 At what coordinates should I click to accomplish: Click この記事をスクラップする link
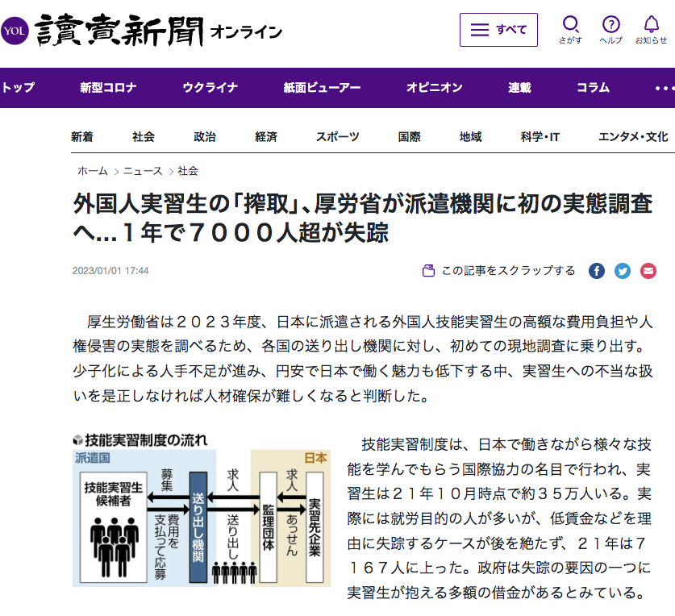point(508,271)
